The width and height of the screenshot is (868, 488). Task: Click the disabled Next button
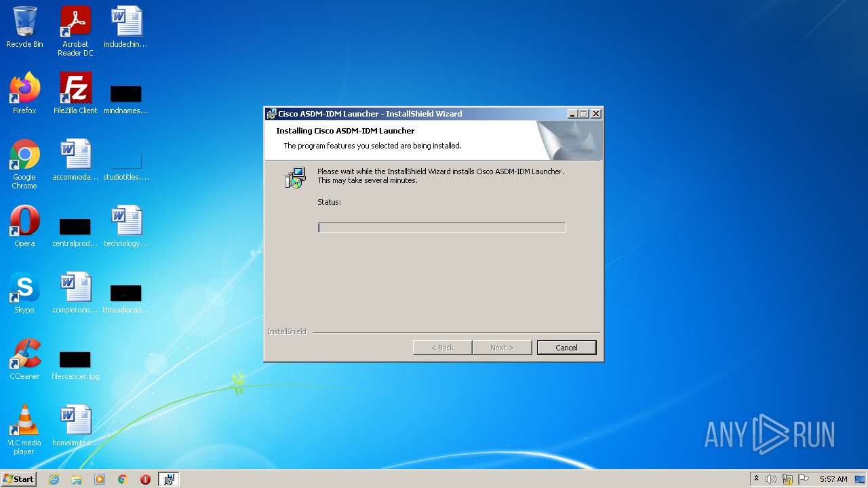pos(502,348)
